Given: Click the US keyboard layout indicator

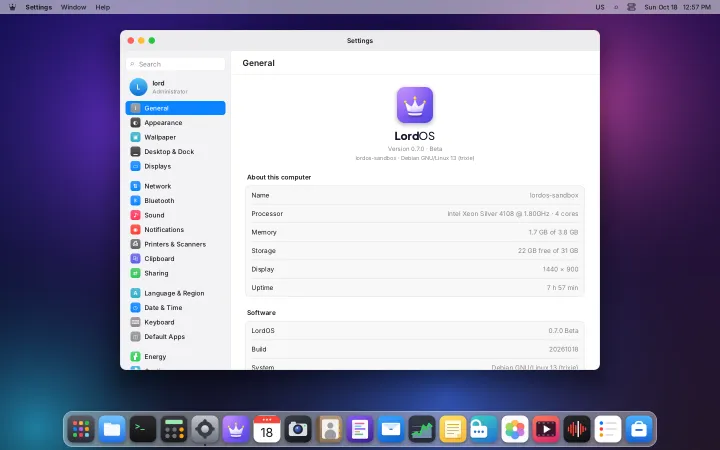Looking at the screenshot, I should 600,7.
